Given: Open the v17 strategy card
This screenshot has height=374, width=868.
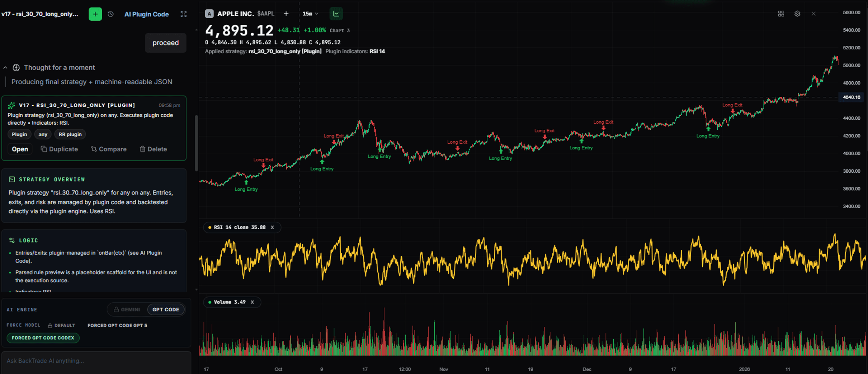Looking at the screenshot, I should (x=20, y=149).
